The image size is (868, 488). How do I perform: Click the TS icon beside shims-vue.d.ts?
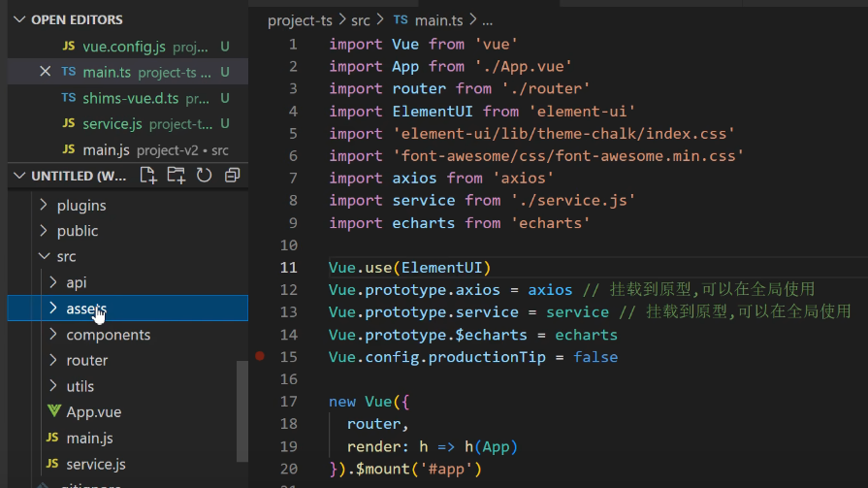[x=69, y=98]
